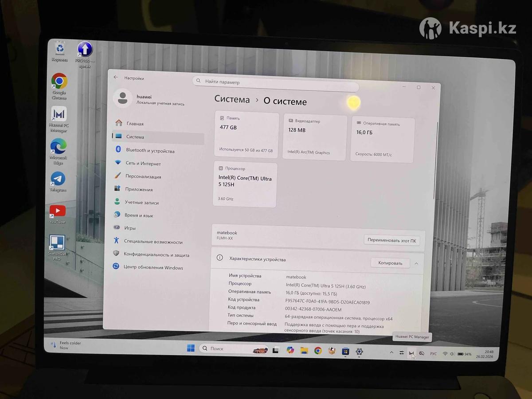Click the Windows Start button

[x=191, y=349]
